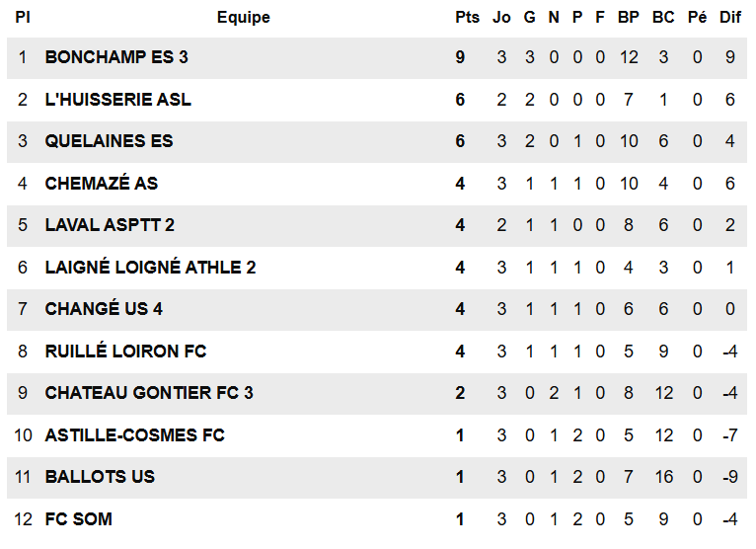Select the Dif column header

tap(730, 17)
